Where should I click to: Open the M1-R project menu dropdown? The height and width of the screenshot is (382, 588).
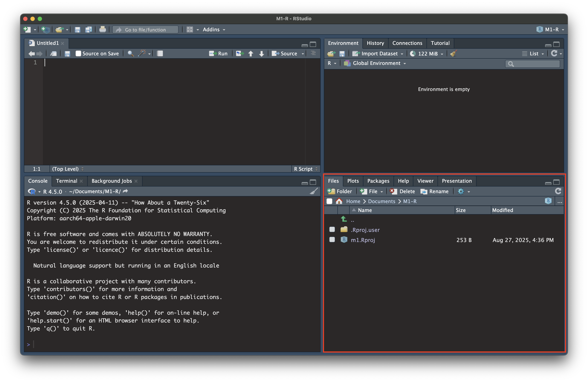pos(551,30)
